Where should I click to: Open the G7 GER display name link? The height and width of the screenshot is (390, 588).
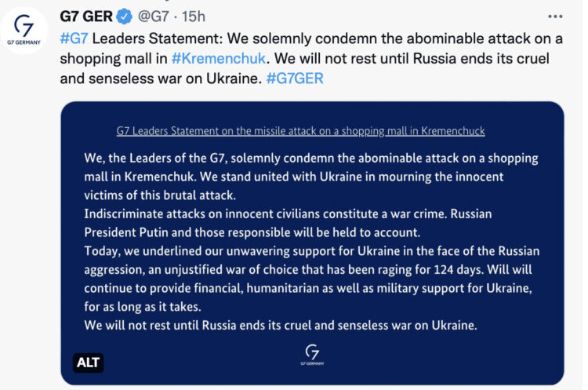point(86,16)
